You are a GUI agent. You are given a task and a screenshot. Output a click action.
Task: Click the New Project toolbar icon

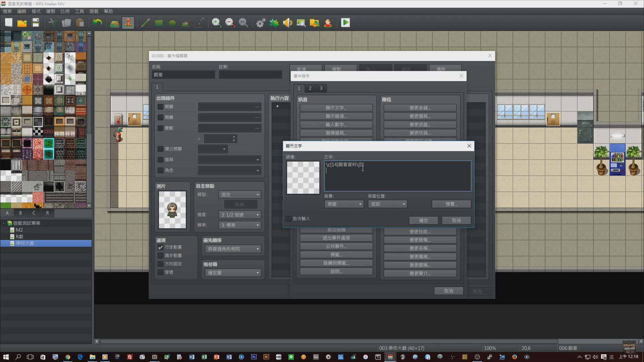click(x=9, y=23)
